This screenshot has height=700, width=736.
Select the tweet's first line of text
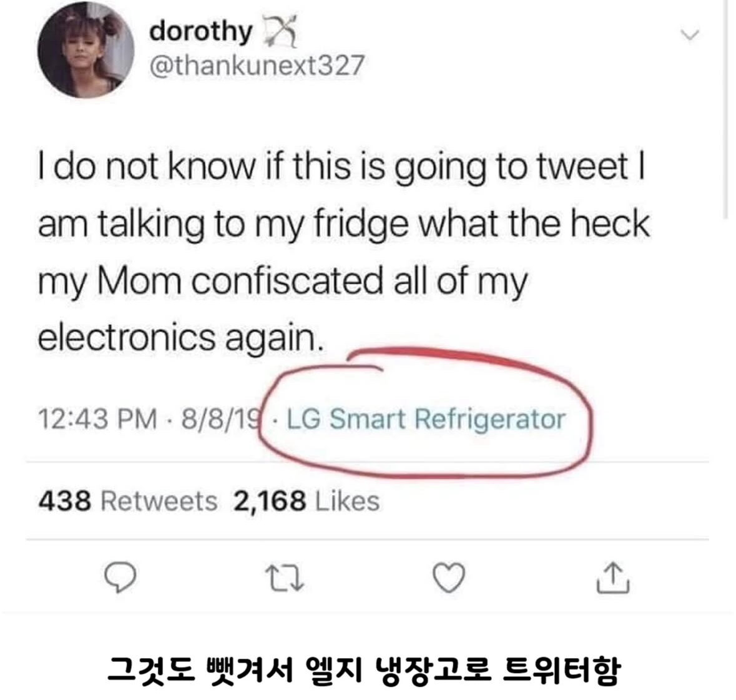[x=341, y=167]
